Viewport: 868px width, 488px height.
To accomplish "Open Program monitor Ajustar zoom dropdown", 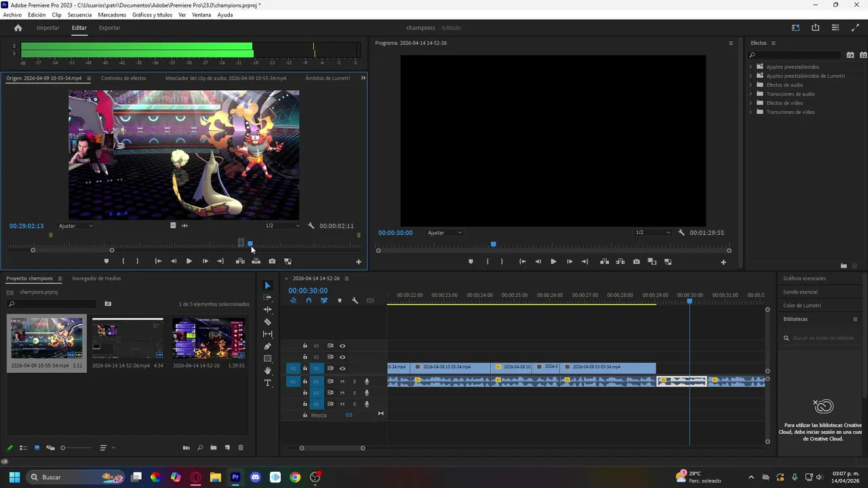I will [445, 232].
